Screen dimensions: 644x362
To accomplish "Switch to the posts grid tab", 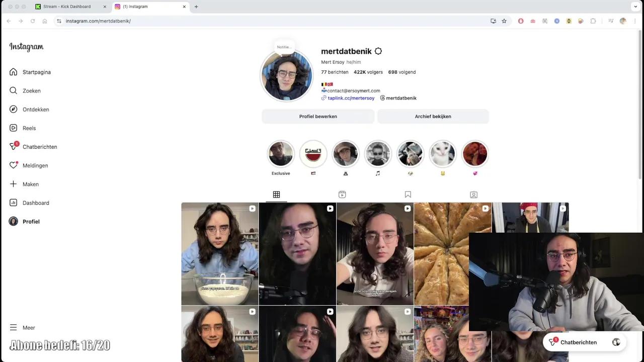I will 276,195.
